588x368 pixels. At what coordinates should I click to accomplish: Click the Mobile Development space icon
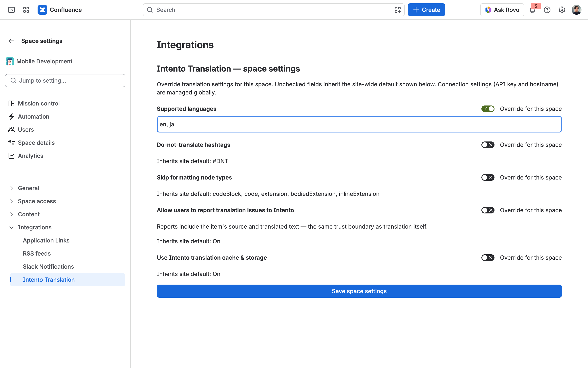[x=10, y=61]
